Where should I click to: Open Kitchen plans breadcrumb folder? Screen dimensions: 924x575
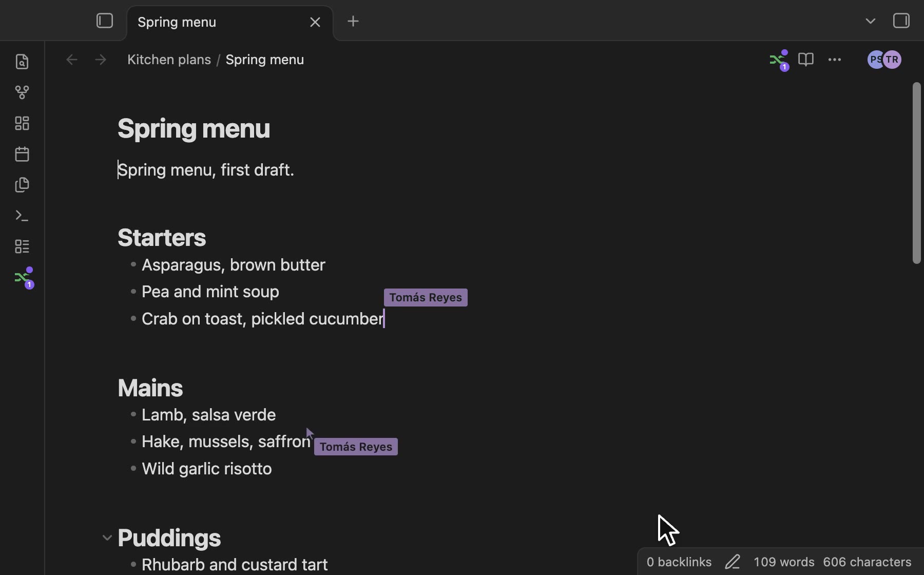point(169,60)
